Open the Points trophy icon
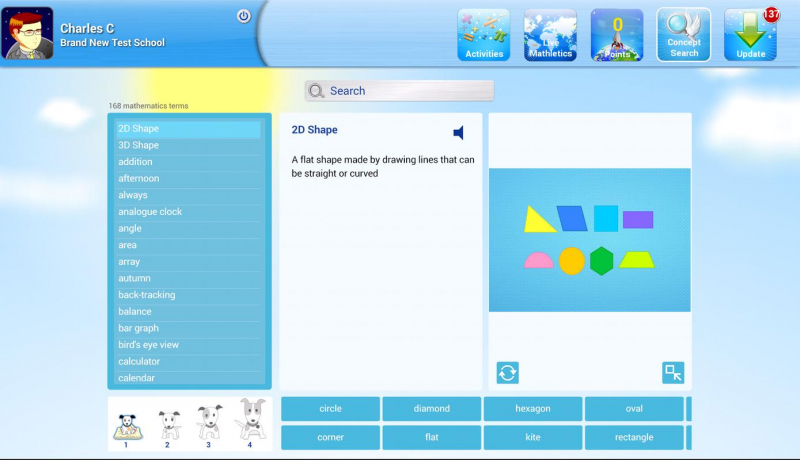The image size is (800, 460). tap(617, 35)
